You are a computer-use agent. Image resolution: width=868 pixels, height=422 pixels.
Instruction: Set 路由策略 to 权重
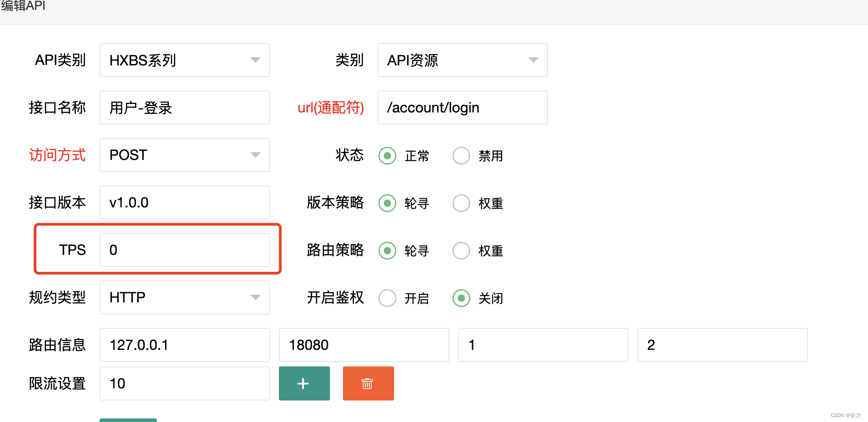tap(461, 251)
